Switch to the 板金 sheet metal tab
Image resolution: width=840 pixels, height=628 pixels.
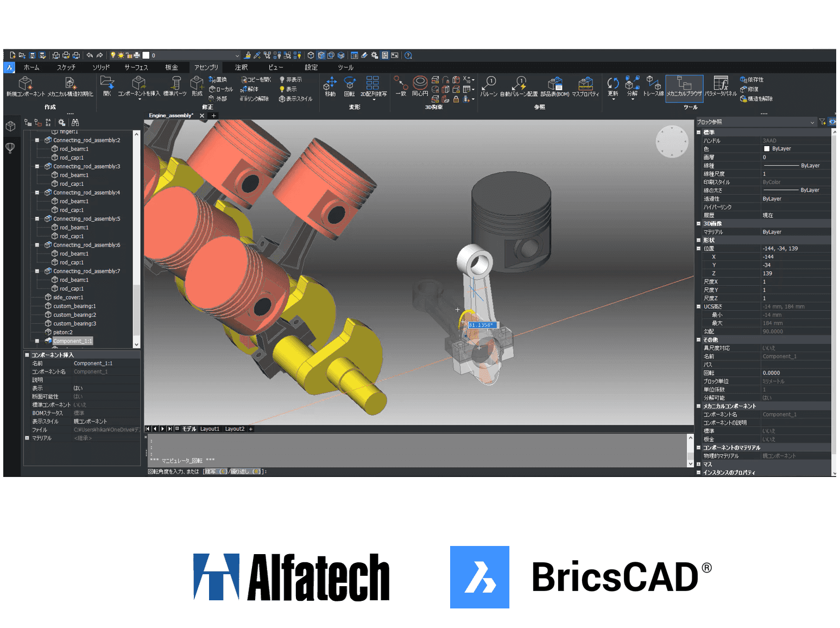pos(172,67)
